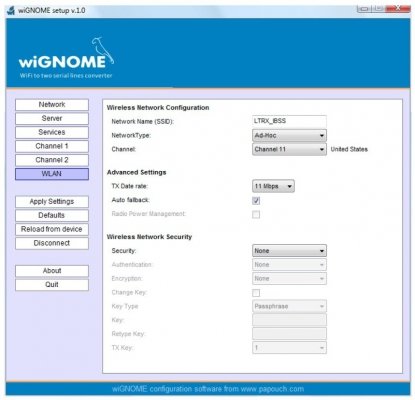Screen dimensions: 415x400
Task: Close the wiGNOME setup window
Action: coord(398,8)
